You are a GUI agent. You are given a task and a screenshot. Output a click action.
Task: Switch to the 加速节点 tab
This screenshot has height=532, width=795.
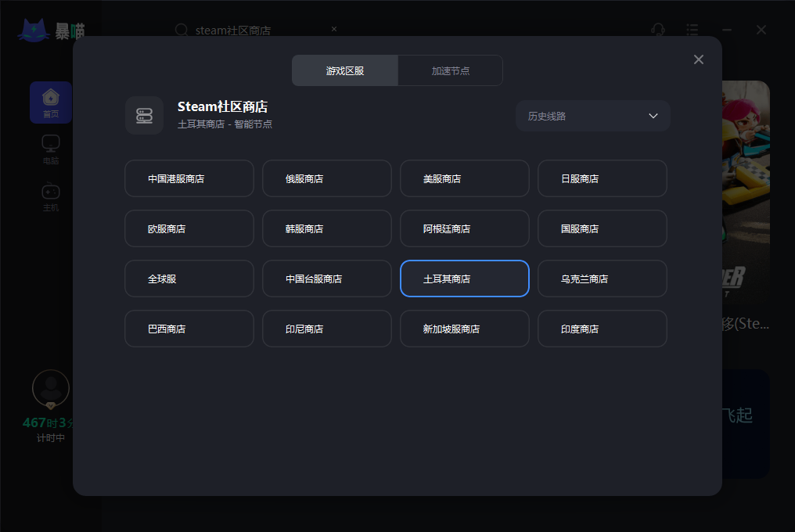(x=450, y=70)
